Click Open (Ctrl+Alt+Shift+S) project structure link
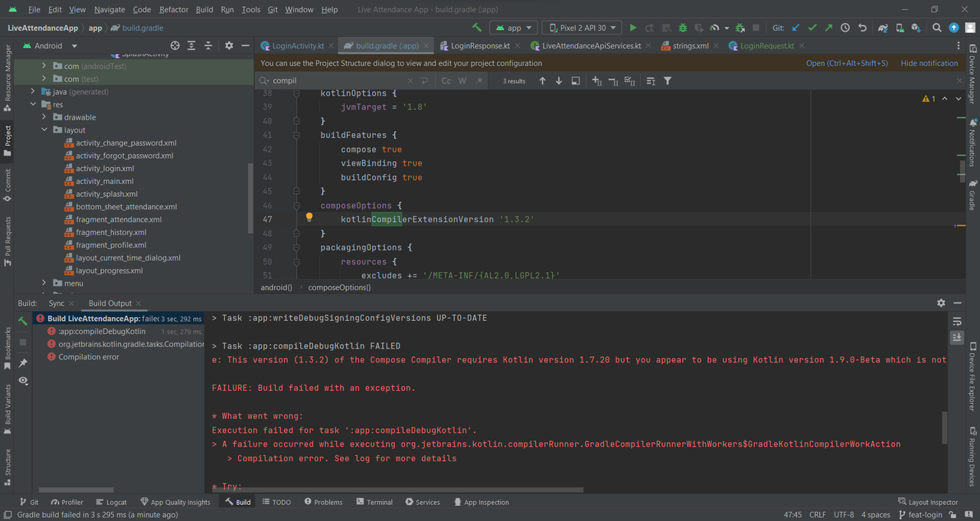The width and height of the screenshot is (980, 521). coord(847,64)
